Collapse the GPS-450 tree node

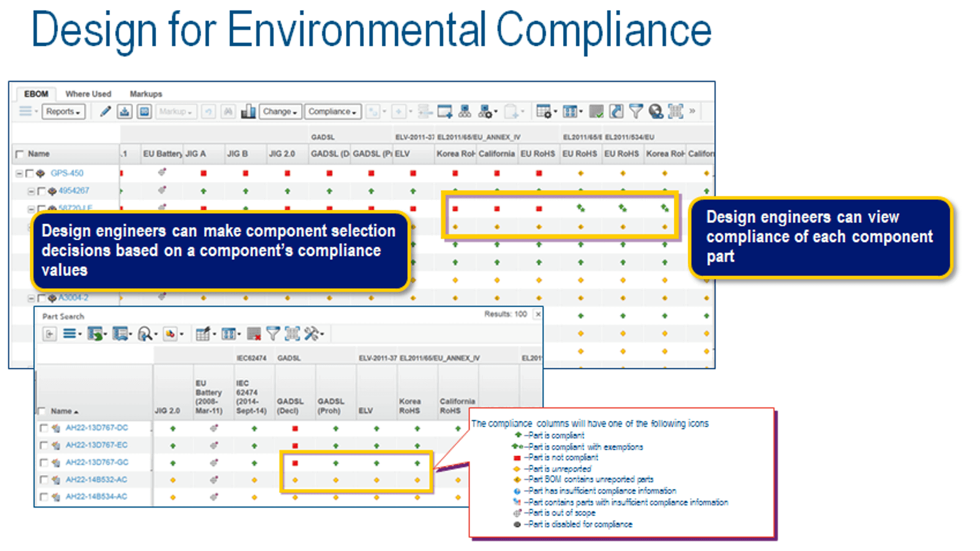(19, 173)
